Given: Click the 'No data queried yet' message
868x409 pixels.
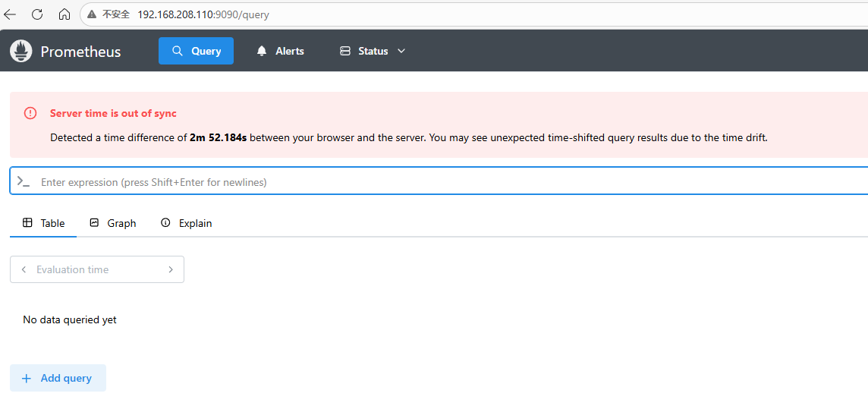Looking at the screenshot, I should [x=70, y=320].
